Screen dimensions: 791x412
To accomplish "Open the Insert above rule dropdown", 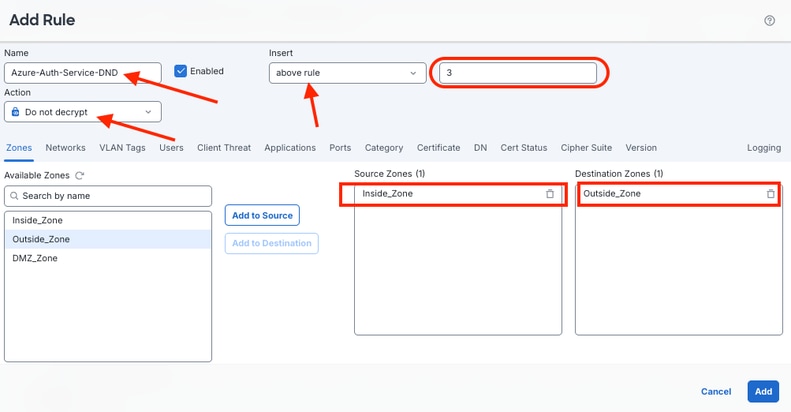I will click(x=348, y=73).
